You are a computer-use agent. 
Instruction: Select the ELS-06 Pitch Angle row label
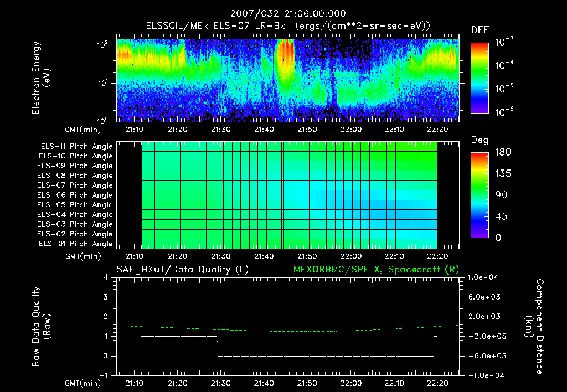point(75,195)
